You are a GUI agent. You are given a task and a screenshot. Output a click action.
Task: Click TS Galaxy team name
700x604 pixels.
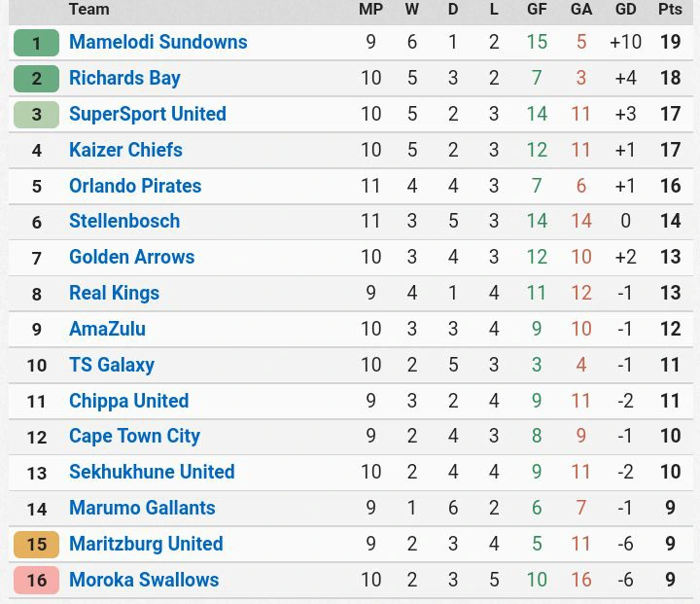[112, 365]
